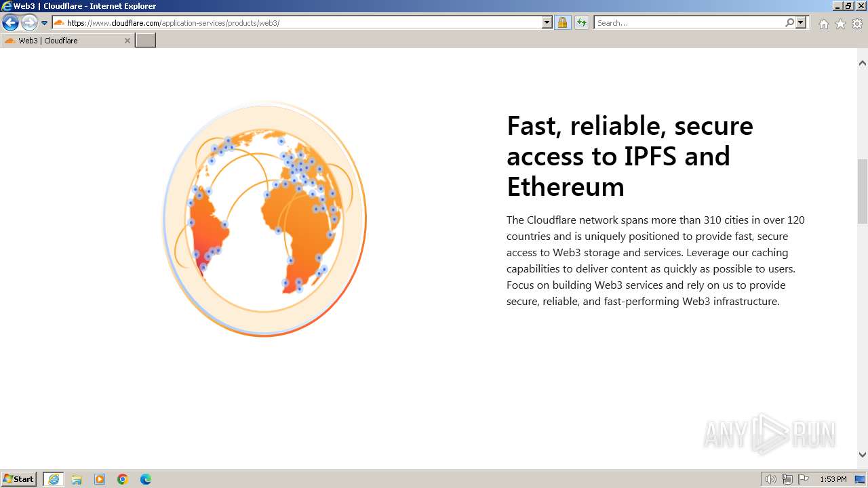This screenshot has width=868, height=488.
Task: Open Favorites star icon
Action: pyautogui.click(x=840, y=24)
